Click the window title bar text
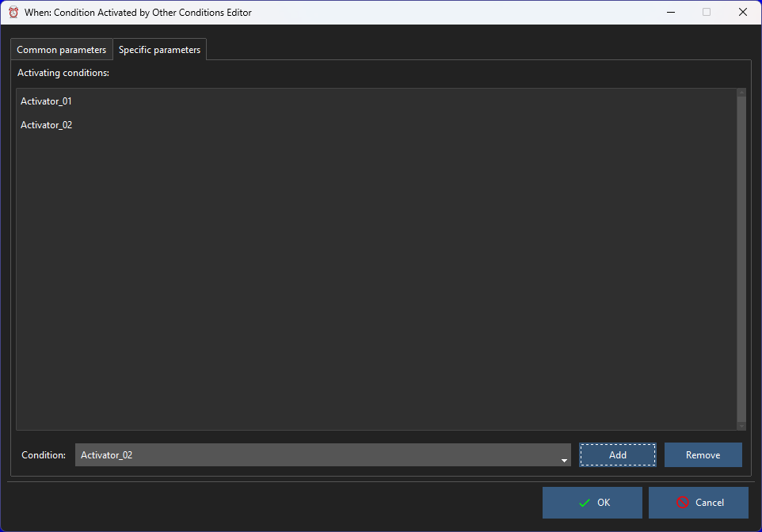The width and height of the screenshot is (762, 532). (x=138, y=13)
